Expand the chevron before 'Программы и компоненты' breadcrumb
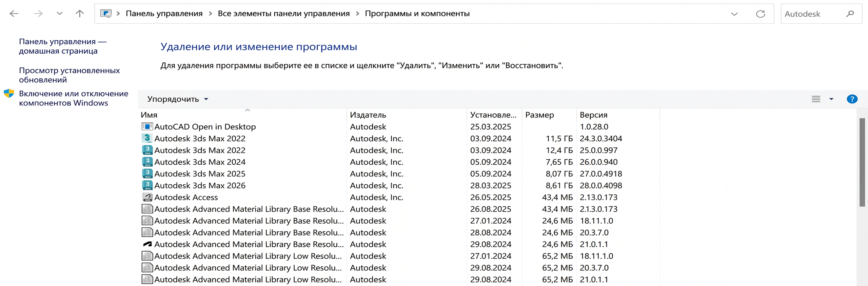The image size is (868, 286). click(x=357, y=14)
